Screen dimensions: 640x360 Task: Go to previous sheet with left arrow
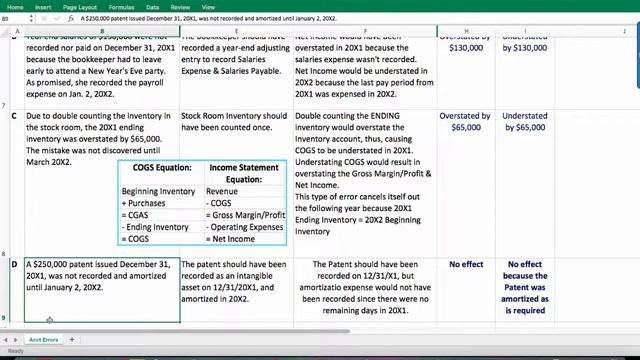coord(6,340)
